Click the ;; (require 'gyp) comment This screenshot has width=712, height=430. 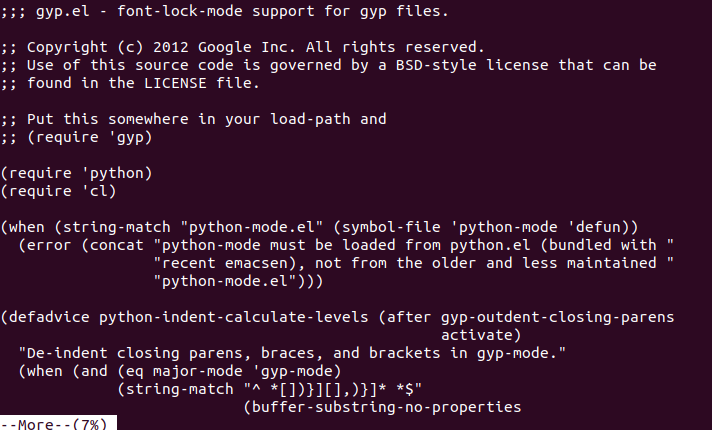[76, 137]
